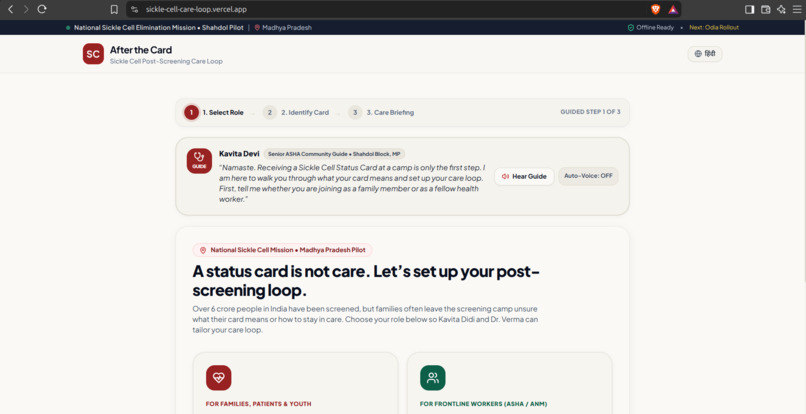Click the 'Offline Ready' status text
The height and width of the screenshot is (414, 806).
[x=655, y=28]
